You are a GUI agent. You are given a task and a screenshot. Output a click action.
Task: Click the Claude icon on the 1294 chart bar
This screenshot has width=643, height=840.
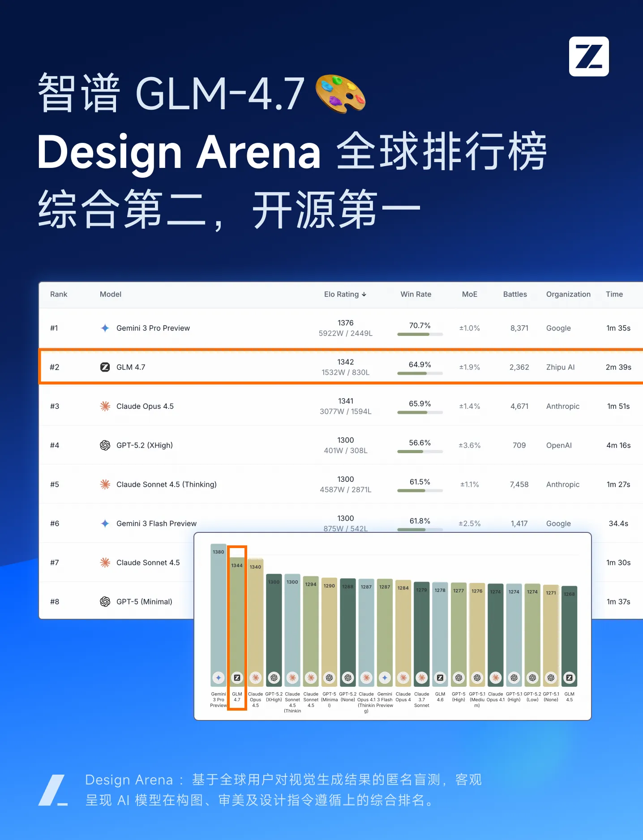311,678
